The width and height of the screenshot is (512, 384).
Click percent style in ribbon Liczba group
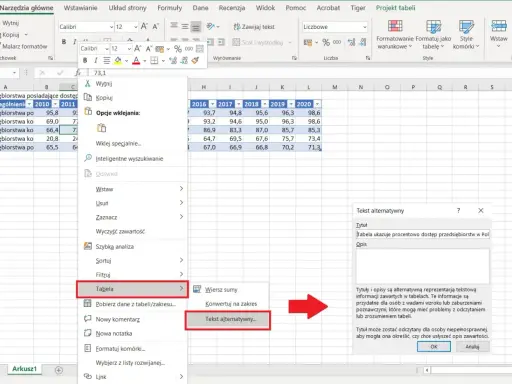click(326, 42)
